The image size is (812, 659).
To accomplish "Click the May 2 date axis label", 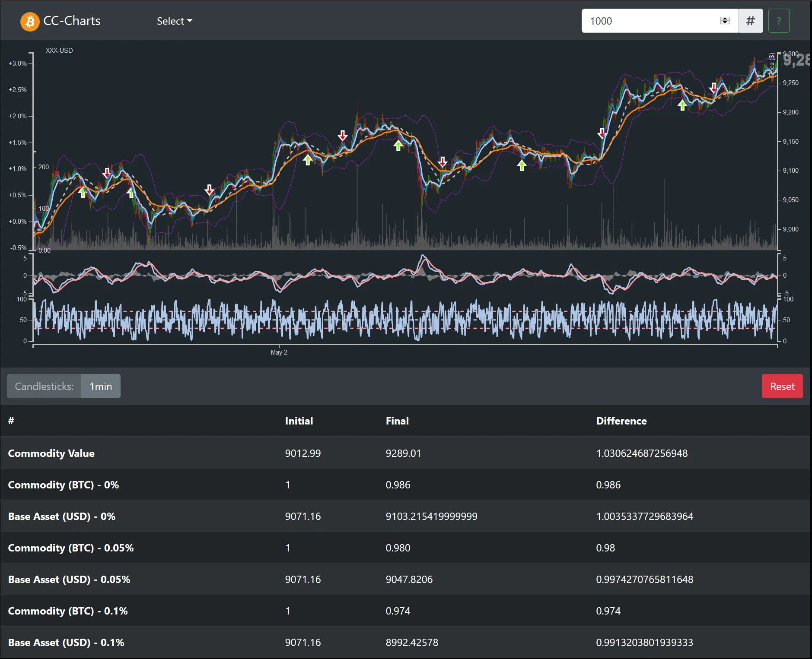I will point(279,352).
